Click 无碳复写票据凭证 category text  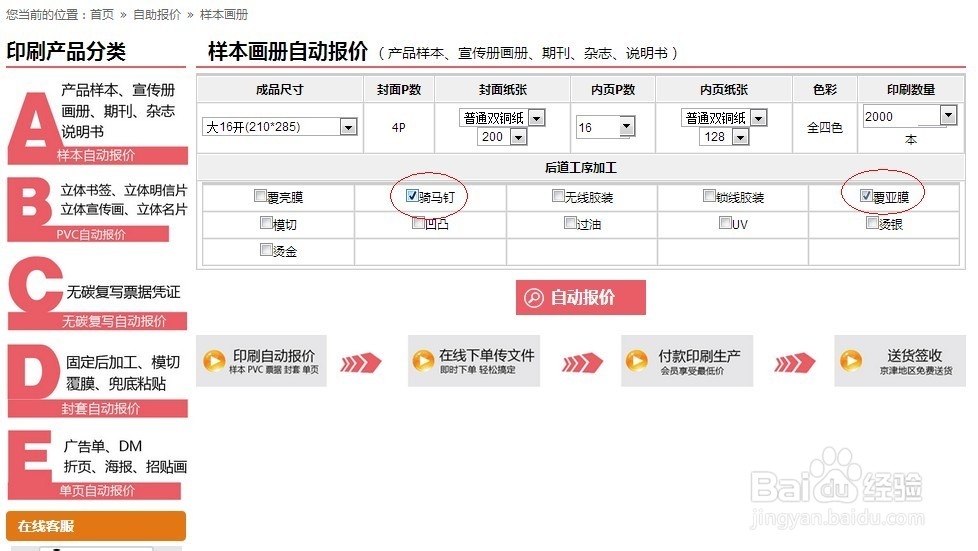(x=123, y=292)
